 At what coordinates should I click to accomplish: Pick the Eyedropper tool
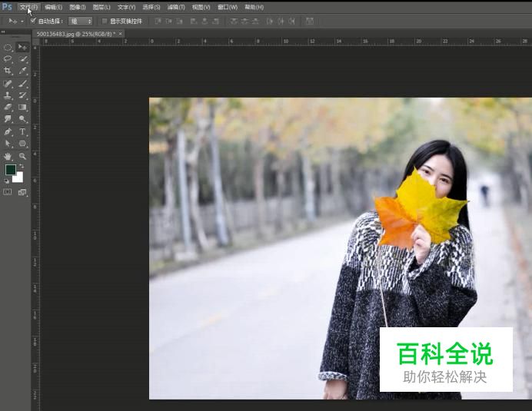(22, 71)
